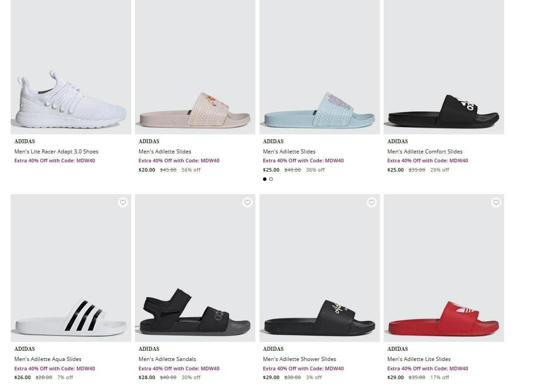View black Adilette sandal product image

click(x=195, y=268)
